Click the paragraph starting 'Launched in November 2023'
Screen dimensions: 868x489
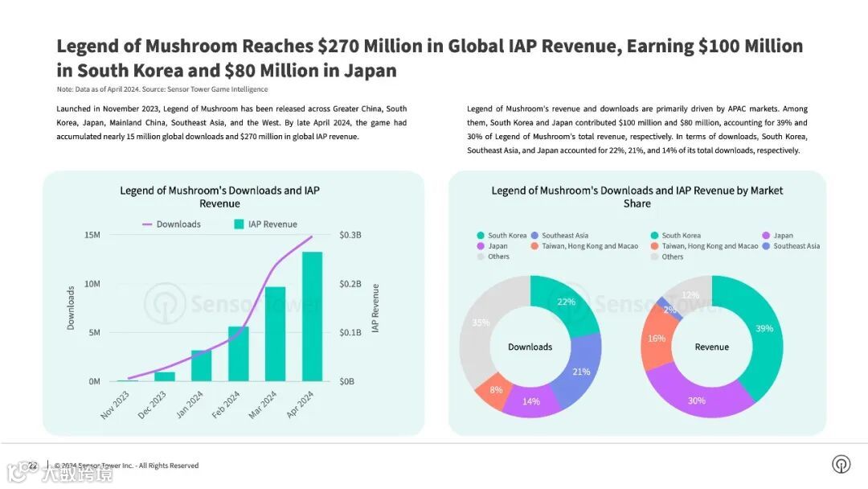[231, 122]
